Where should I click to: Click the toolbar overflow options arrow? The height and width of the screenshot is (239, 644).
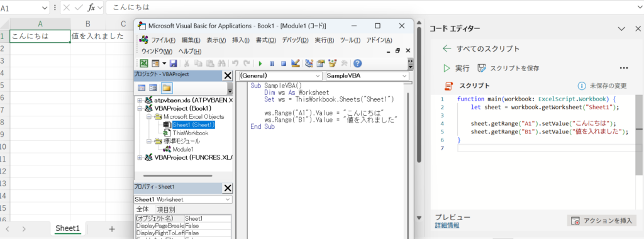coord(410,64)
